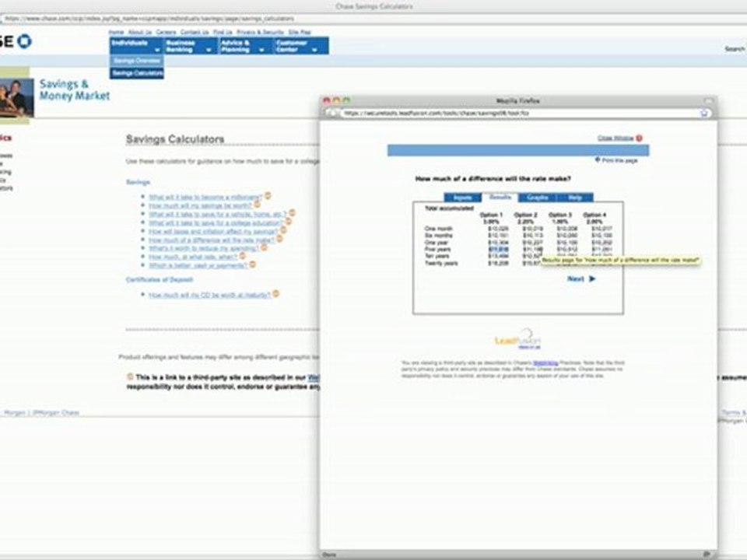Open 'Which is better: cash or payments?' link
747x560 pixels.
click(198, 266)
